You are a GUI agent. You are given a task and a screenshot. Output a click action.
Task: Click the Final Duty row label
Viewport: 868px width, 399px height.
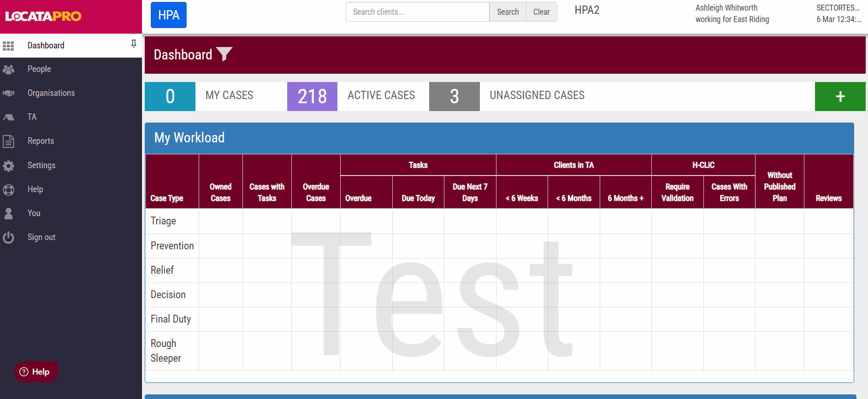pyautogui.click(x=171, y=319)
